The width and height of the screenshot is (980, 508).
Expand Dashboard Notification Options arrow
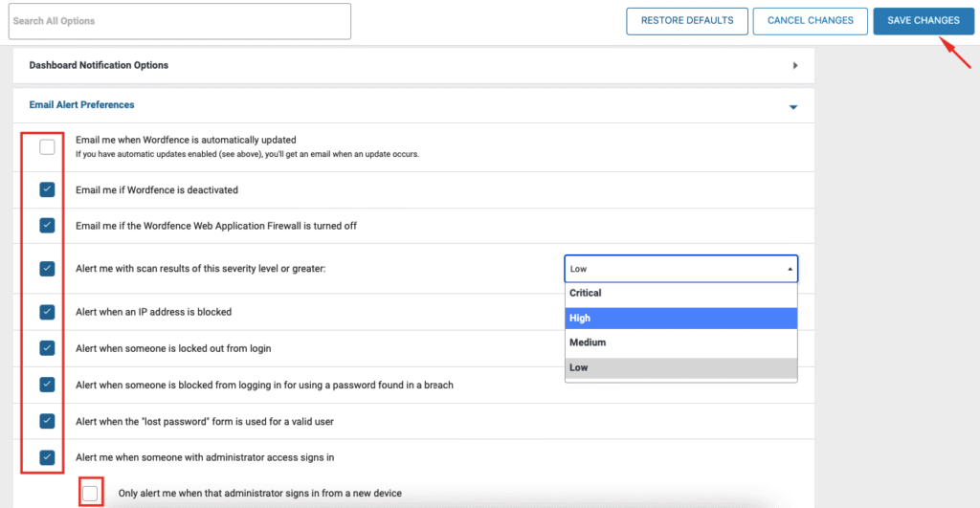(795, 66)
